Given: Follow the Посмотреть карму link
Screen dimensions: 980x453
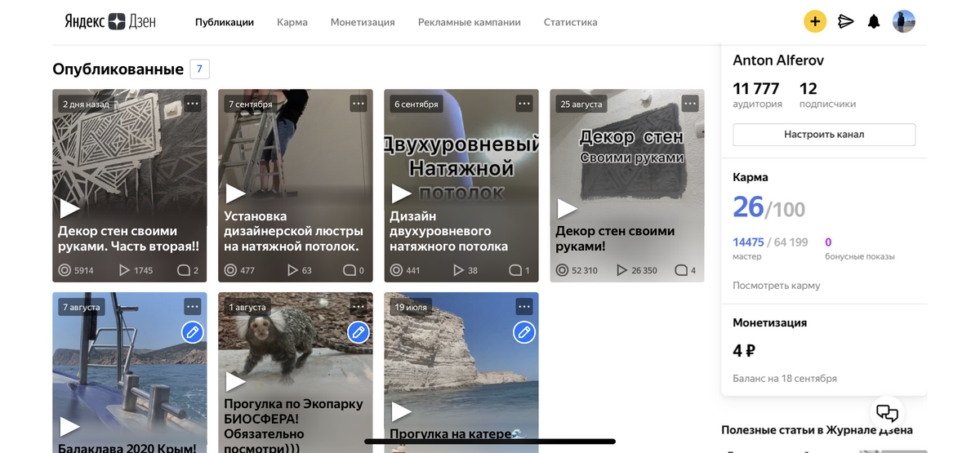Looking at the screenshot, I should 777,286.
